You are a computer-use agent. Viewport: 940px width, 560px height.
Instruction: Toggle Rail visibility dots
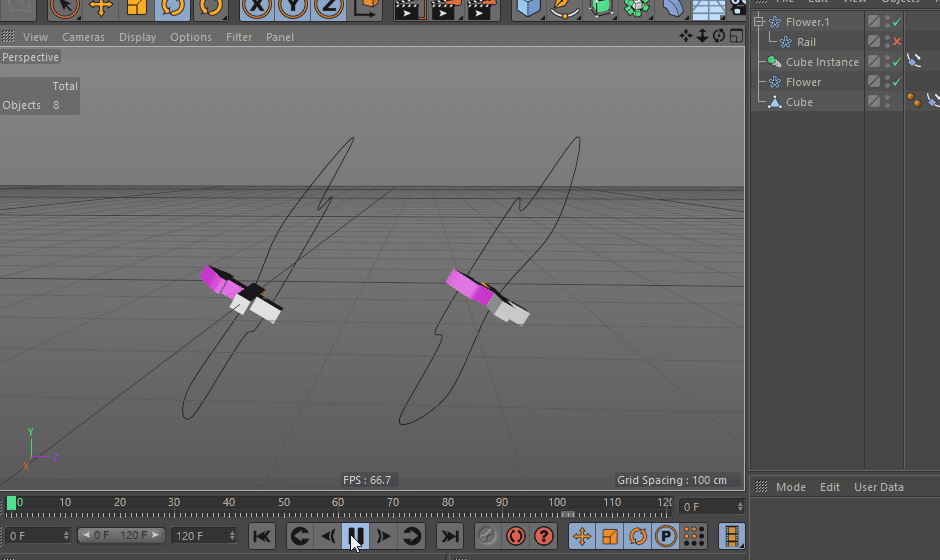click(x=887, y=41)
